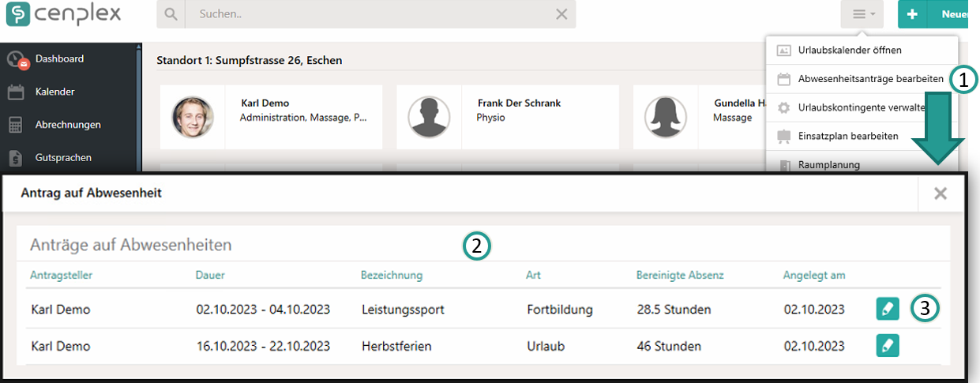Click the Herbstferien cell
The image size is (980, 383).
coord(397,346)
